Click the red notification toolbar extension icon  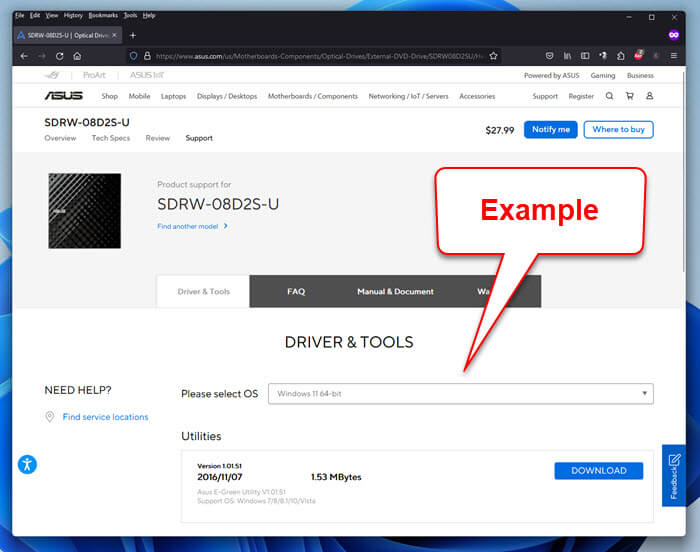click(x=638, y=55)
